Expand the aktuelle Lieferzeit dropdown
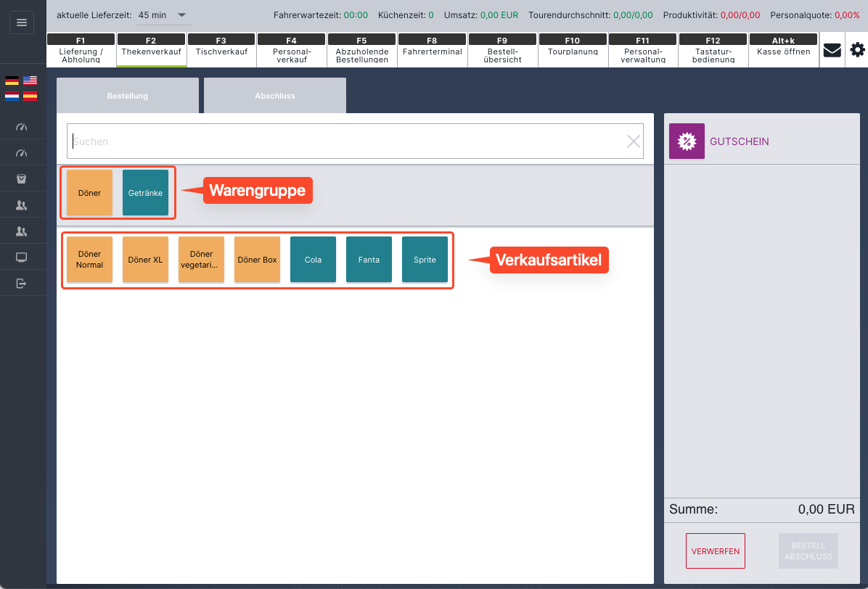Screen dimensions: 868x589 181,15
